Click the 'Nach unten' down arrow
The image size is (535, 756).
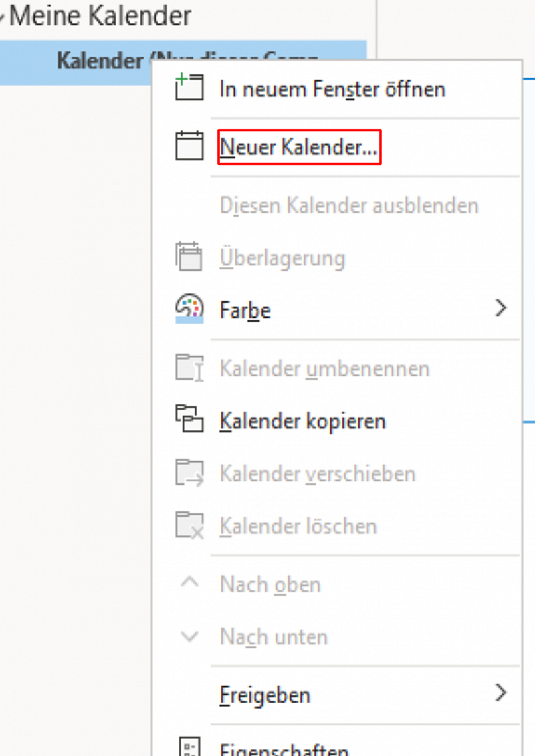pos(190,636)
